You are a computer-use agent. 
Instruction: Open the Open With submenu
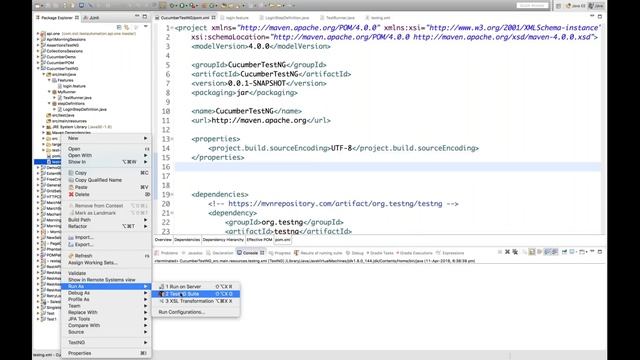pos(106,156)
